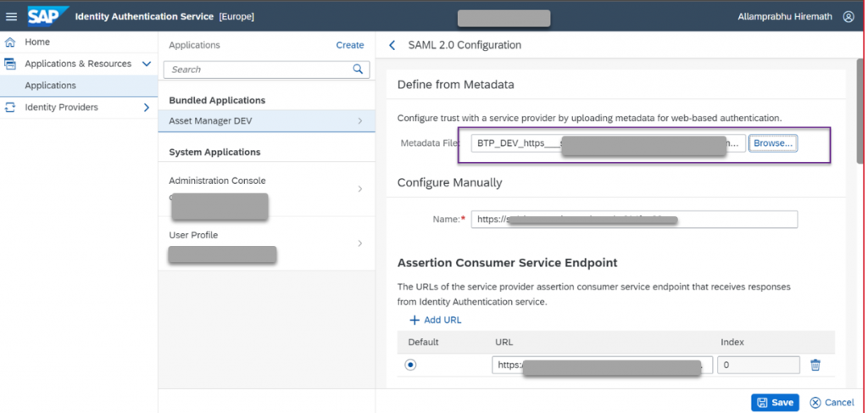This screenshot has width=868, height=413.
Task: Click the Index column header
Action: 732,342
